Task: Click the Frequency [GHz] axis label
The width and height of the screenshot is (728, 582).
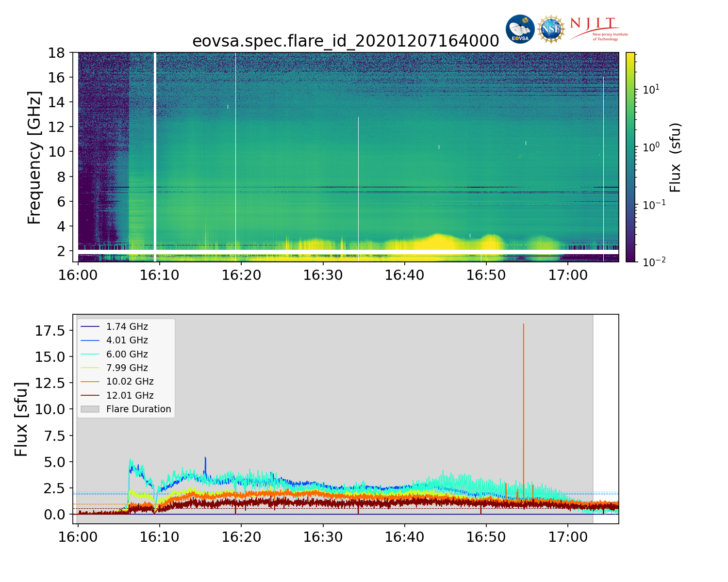Action: point(34,157)
